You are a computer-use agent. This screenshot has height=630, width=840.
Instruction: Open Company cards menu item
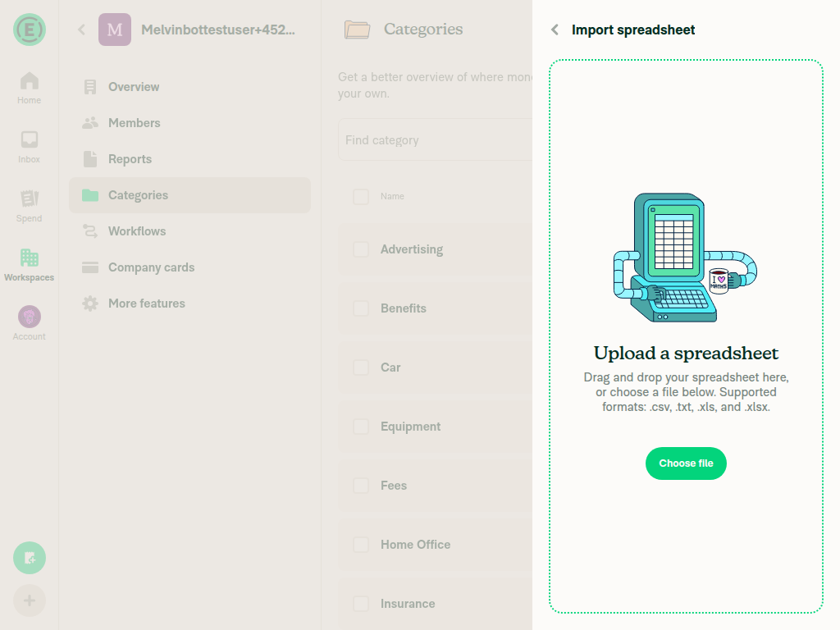point(151,267)
